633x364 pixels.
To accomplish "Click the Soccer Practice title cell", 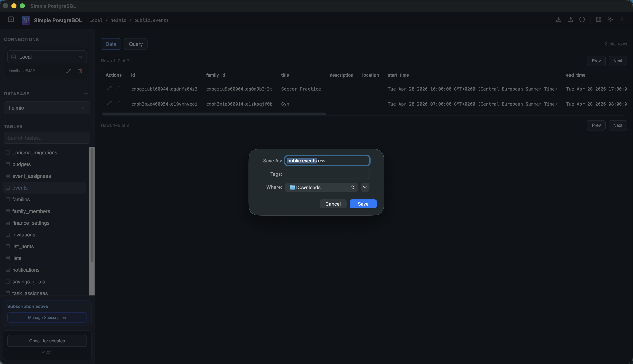I will pos(301,89).
